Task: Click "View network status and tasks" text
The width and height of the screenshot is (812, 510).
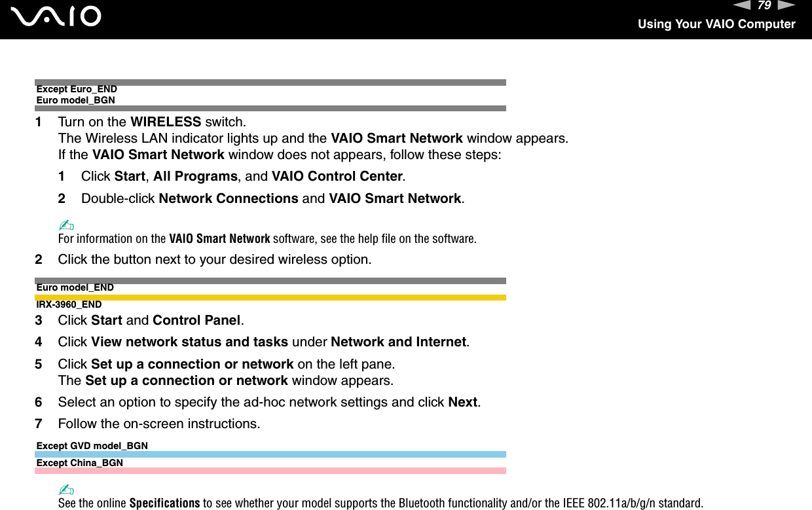Action: pyautogui.click(x=189, y=342)
